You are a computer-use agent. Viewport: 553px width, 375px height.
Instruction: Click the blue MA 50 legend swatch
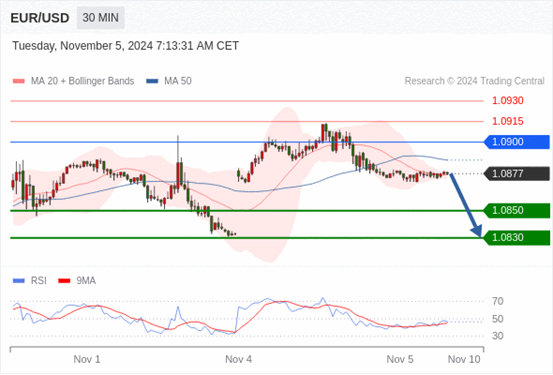152,81
